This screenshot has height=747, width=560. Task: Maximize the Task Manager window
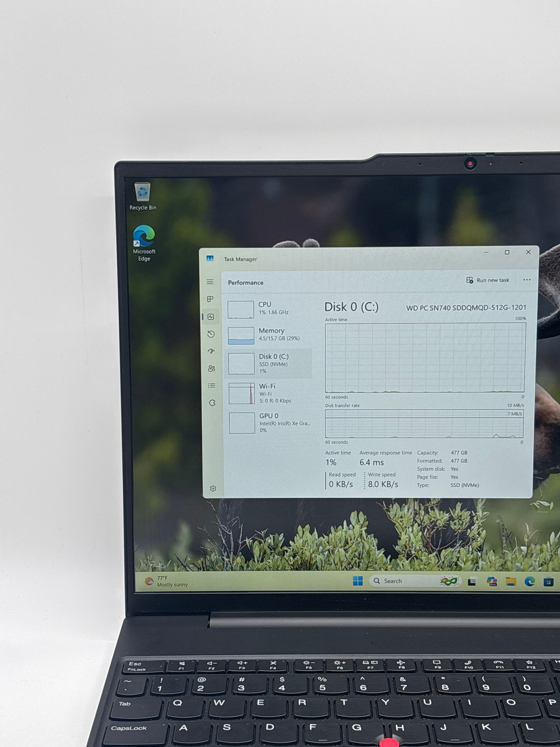click(507, 252)
